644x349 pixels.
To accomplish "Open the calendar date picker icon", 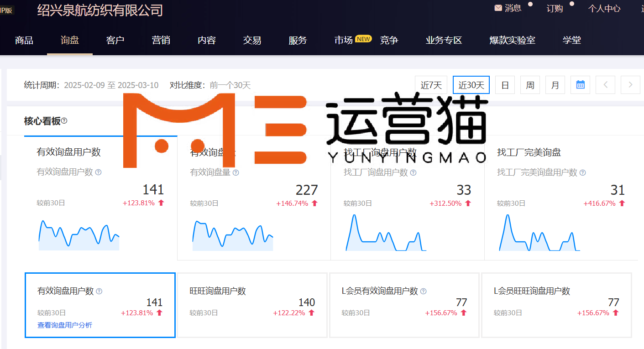I will [x=580, y=85].
